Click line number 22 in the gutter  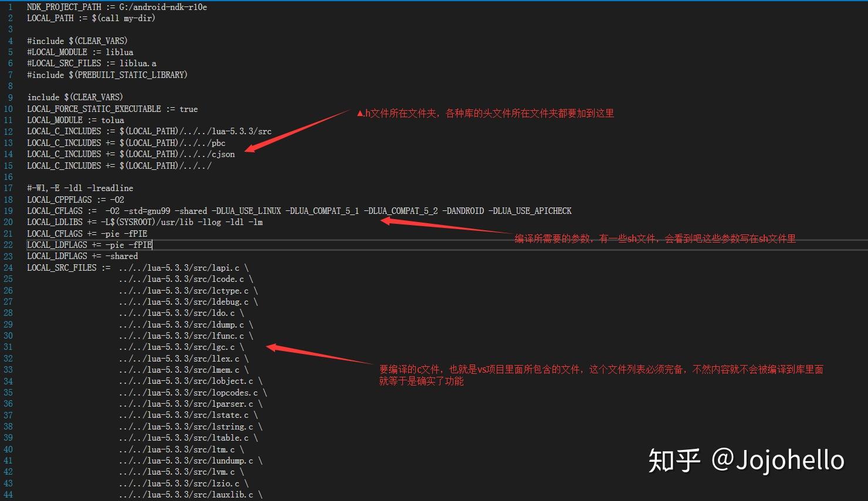pyautogui.click(x=8, y=244)
